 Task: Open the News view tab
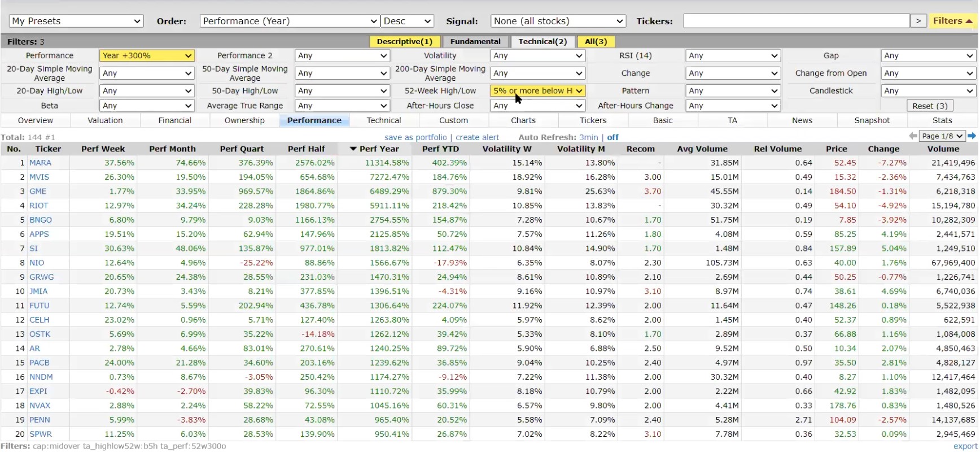[x=802, y=120]
